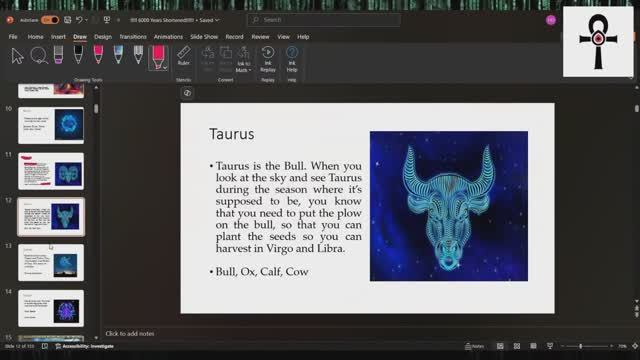
Task: Click the Search box
Action: tap(323, 20)
